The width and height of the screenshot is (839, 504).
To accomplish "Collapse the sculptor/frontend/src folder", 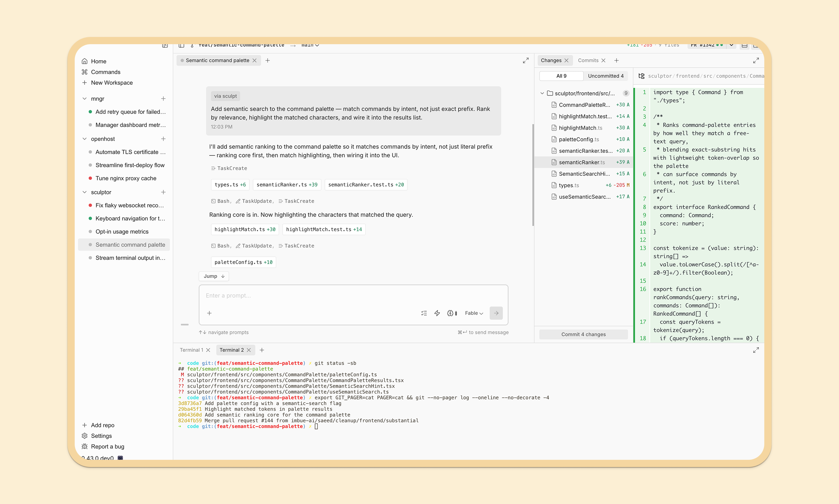I will pyautogui.click(x=542, y=93).
